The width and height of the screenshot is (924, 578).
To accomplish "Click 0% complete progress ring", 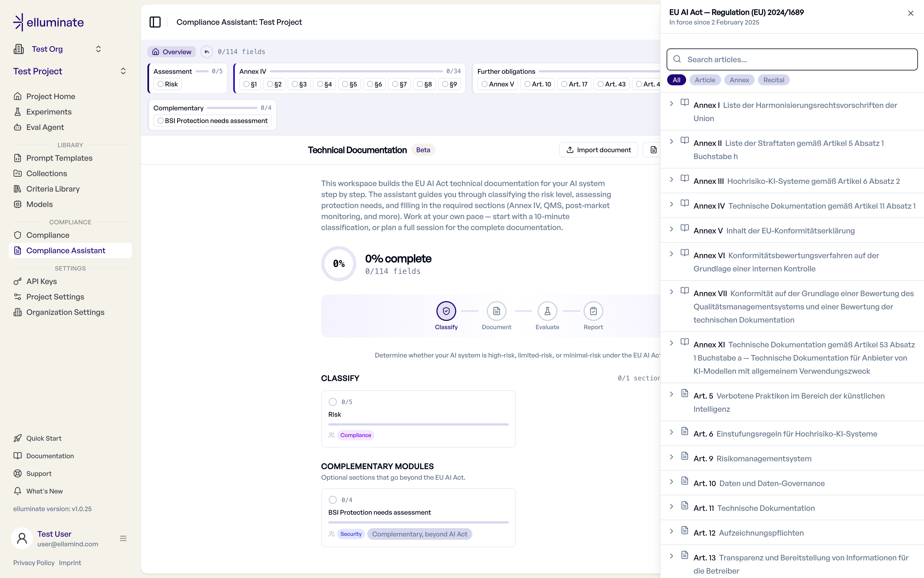I will point(339,264).
